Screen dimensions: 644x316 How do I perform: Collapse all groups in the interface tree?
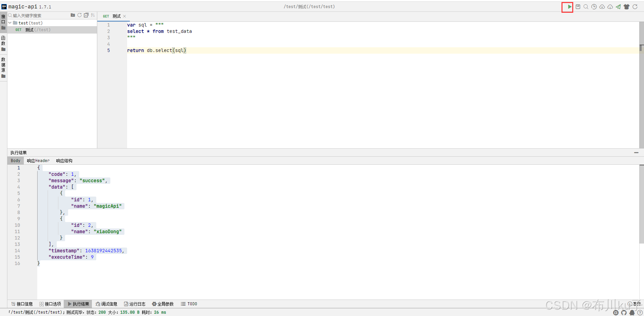[86, 15]
